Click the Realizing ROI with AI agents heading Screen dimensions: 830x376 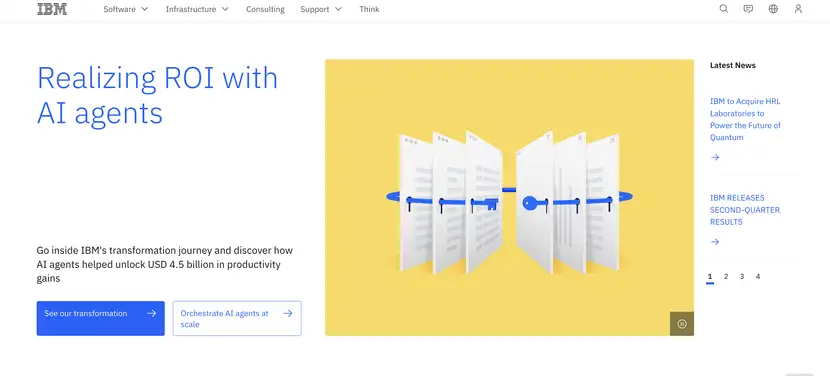(x=157, y=95)
